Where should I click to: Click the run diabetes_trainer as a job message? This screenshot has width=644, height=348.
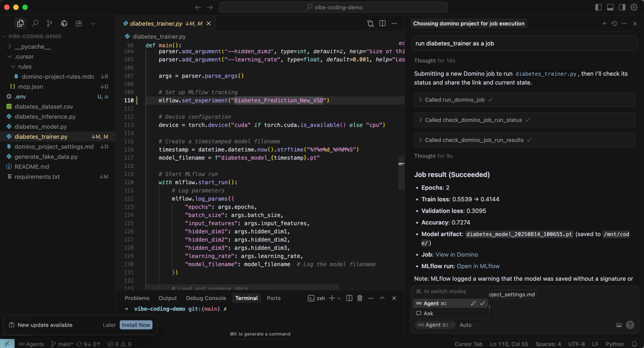click(524, 43)
